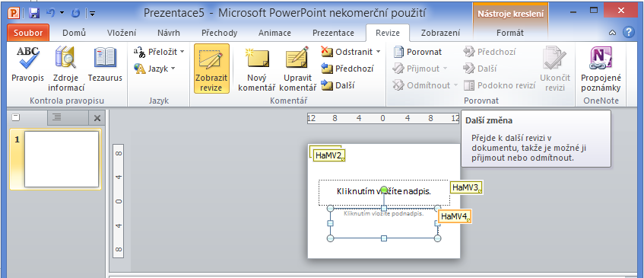Select slide 1 thumbnail

(61, 158)
